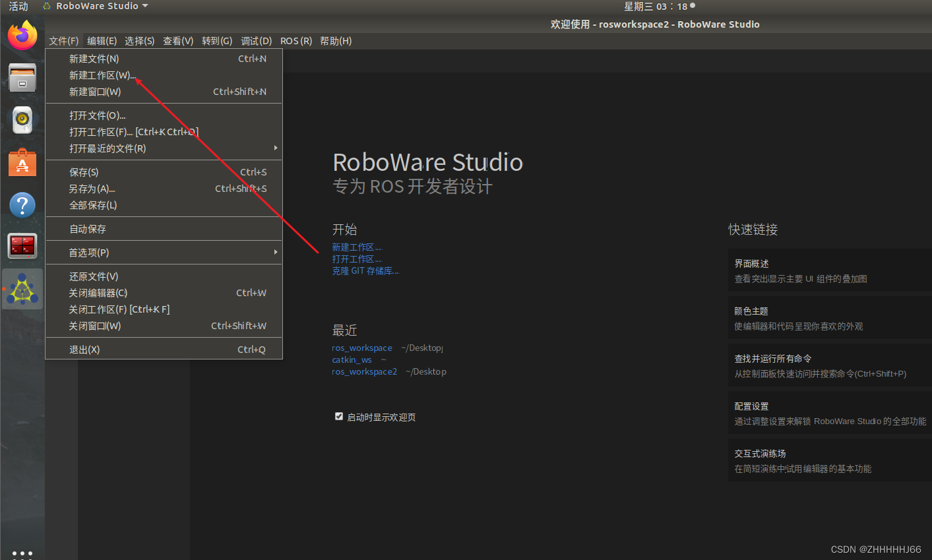Choose 关闭工作区(F) menu entry
The image size is (932, 560).
tap(164, 309)
